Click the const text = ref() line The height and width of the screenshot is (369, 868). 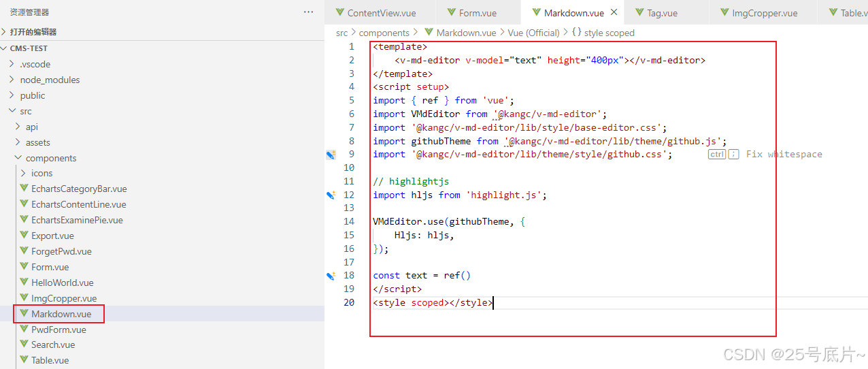(422, 276)
